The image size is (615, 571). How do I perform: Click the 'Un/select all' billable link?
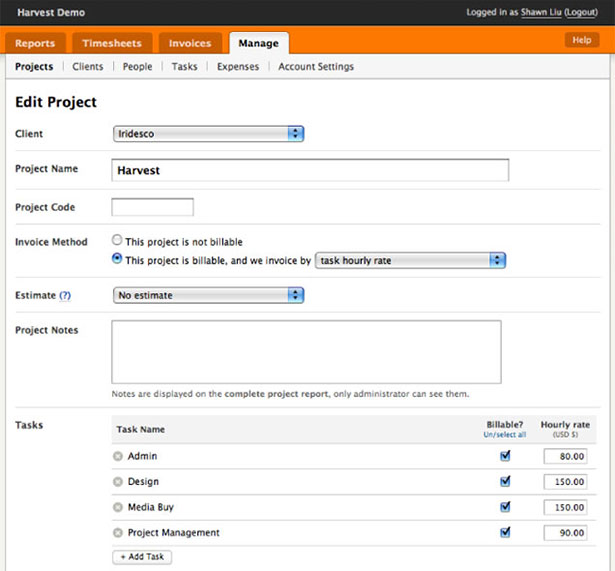[x=505, y=435]
